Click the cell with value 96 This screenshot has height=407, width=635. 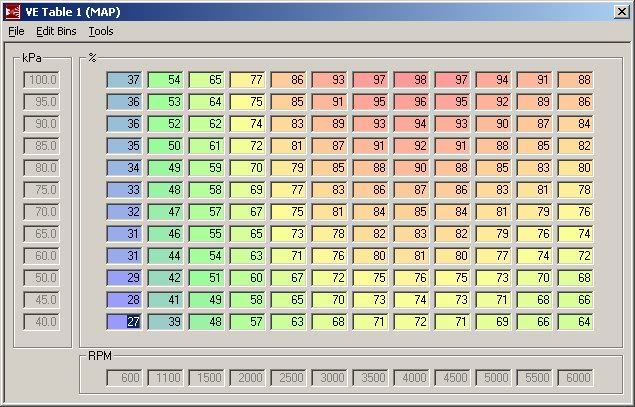pyautogui.click(x=414, y=101)
